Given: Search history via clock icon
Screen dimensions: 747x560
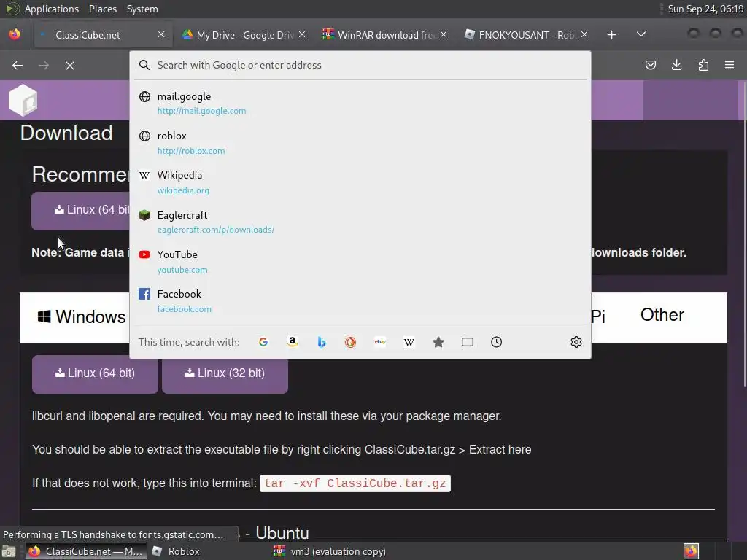Looking at the screenshot, I should [x=496, y=342].
